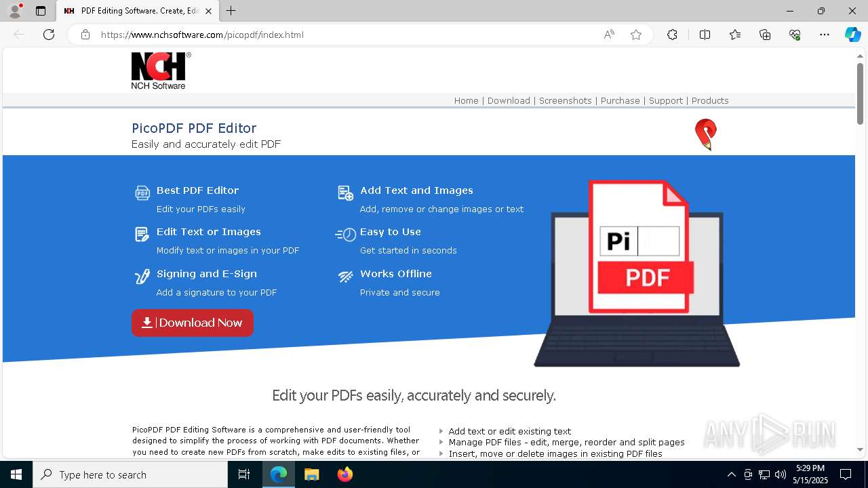Open browser Extensions

click(672, 35)
